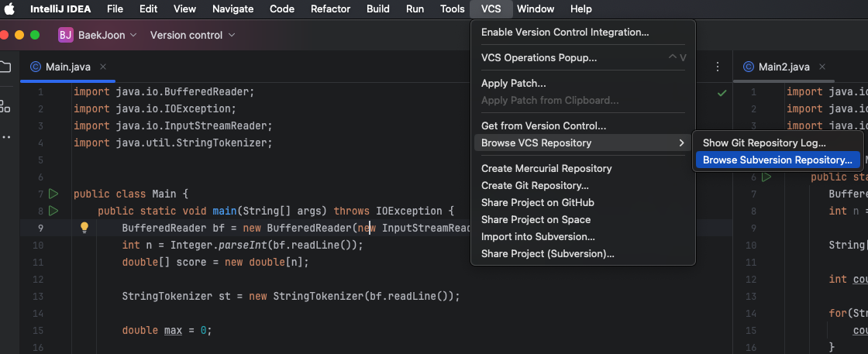This screenshot has height=354, width=868.
Task: Choose Enable Version Control Integration
Action: (x=565, y=33)
